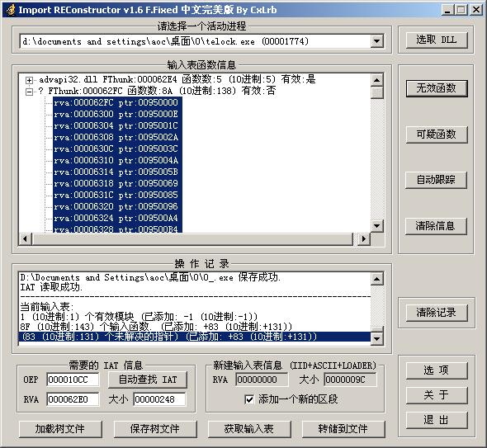Select highlighted log line about 未解决的指针

(x=195, y=337)
